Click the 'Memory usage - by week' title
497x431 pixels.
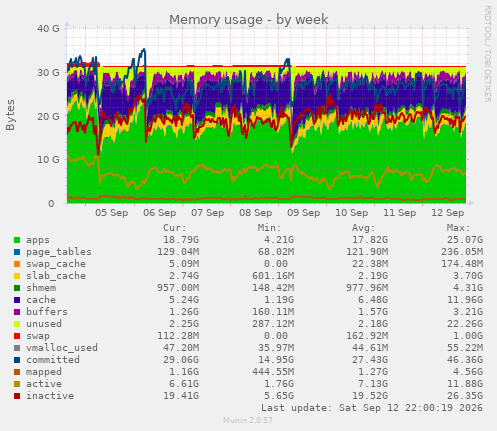[x=249, y=20]
